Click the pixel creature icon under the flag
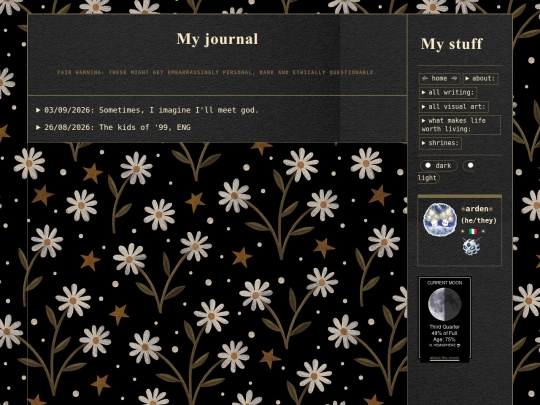Screen dimensions: 540x405 tap(471, 246)
